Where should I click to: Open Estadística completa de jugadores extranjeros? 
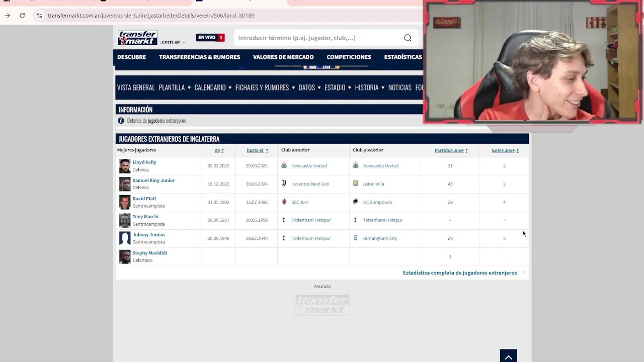[460, 273]
